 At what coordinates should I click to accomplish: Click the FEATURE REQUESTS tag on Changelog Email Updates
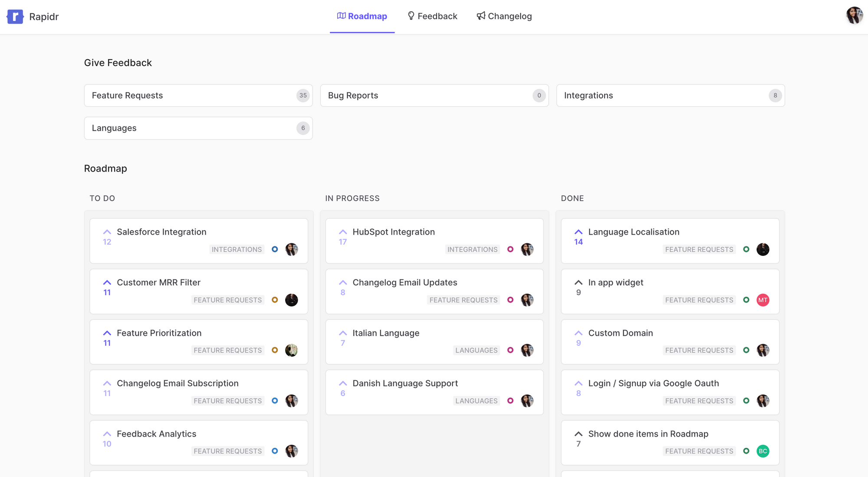464,300
